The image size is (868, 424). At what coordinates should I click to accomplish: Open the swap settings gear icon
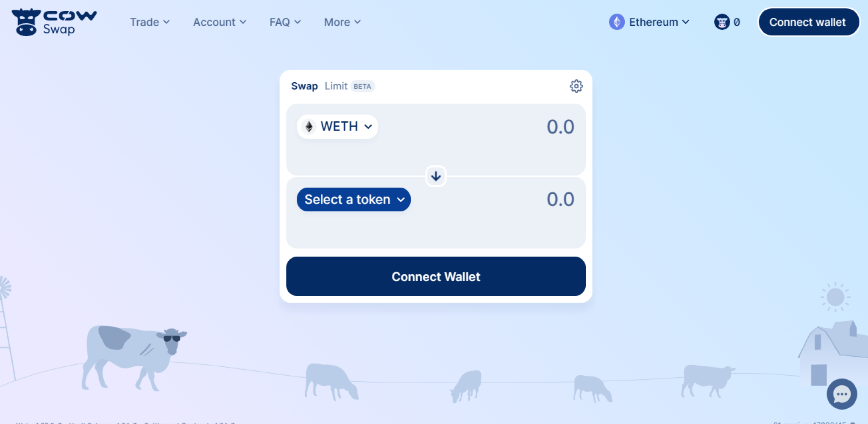coord(576,86)
